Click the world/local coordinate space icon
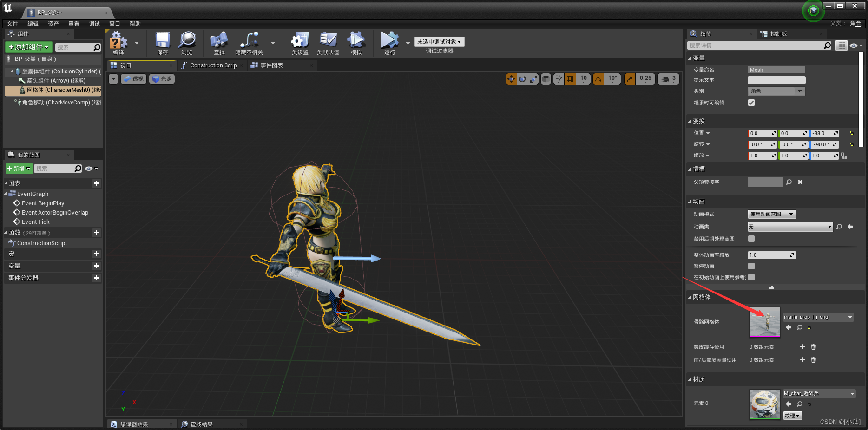 click(546, 79)
